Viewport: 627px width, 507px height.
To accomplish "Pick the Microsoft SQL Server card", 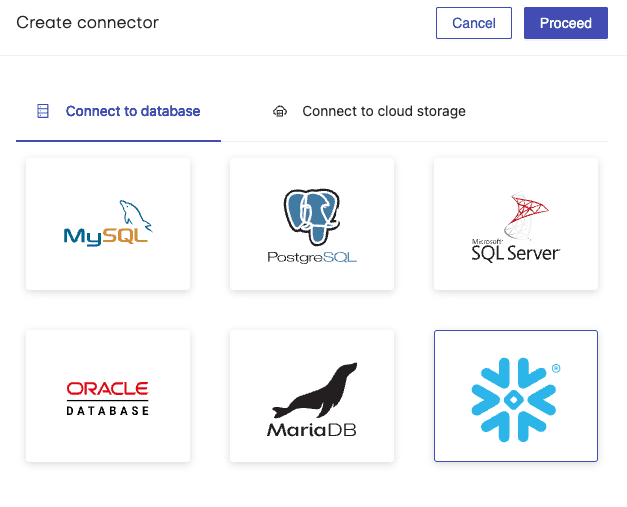I will pyautogui.click(x=516, y=224).
